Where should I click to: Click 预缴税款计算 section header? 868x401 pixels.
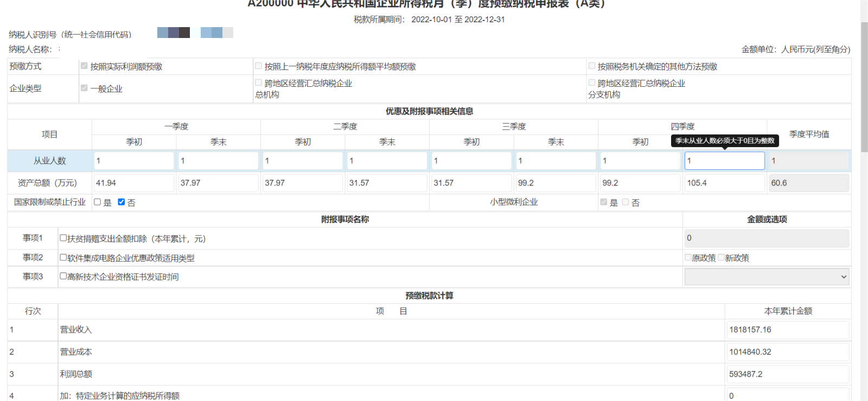429,296
